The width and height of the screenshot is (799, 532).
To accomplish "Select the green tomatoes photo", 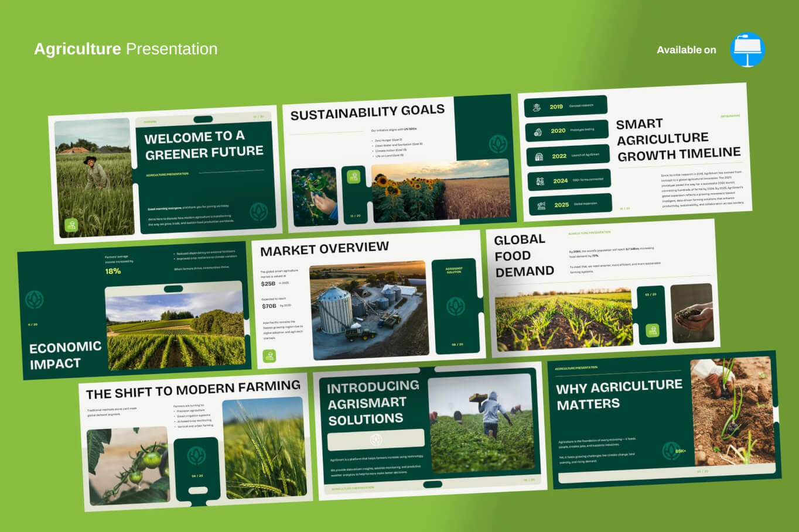I will [128, 465].
